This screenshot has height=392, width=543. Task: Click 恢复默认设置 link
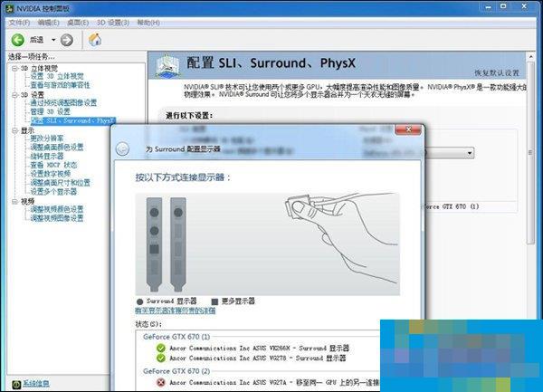pos(497,72)
